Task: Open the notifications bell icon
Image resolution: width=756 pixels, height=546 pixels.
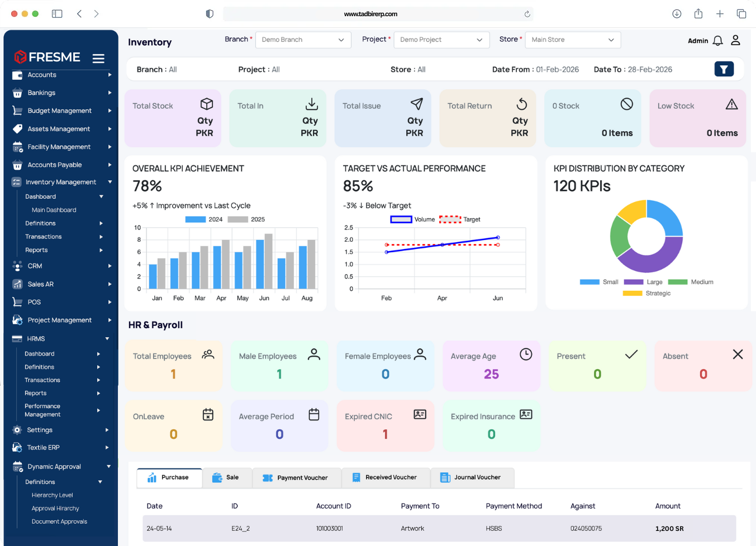Action: 718,41
